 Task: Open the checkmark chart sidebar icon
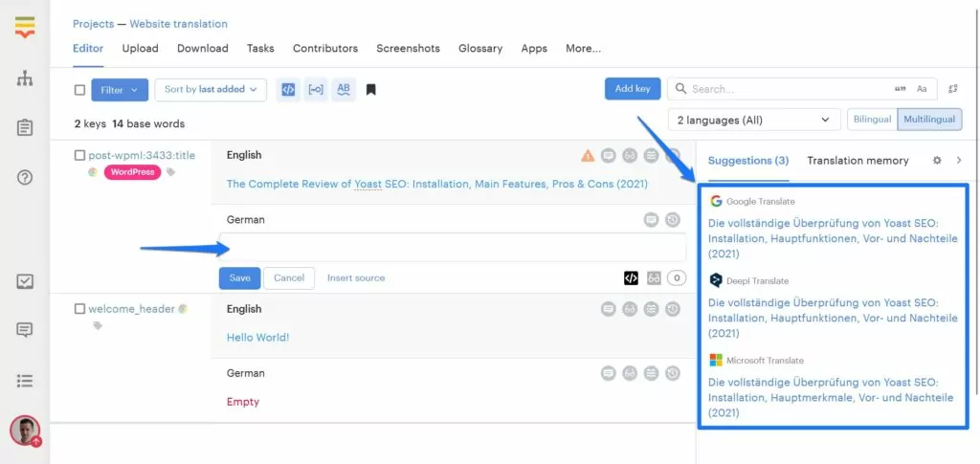coord(25,281)
